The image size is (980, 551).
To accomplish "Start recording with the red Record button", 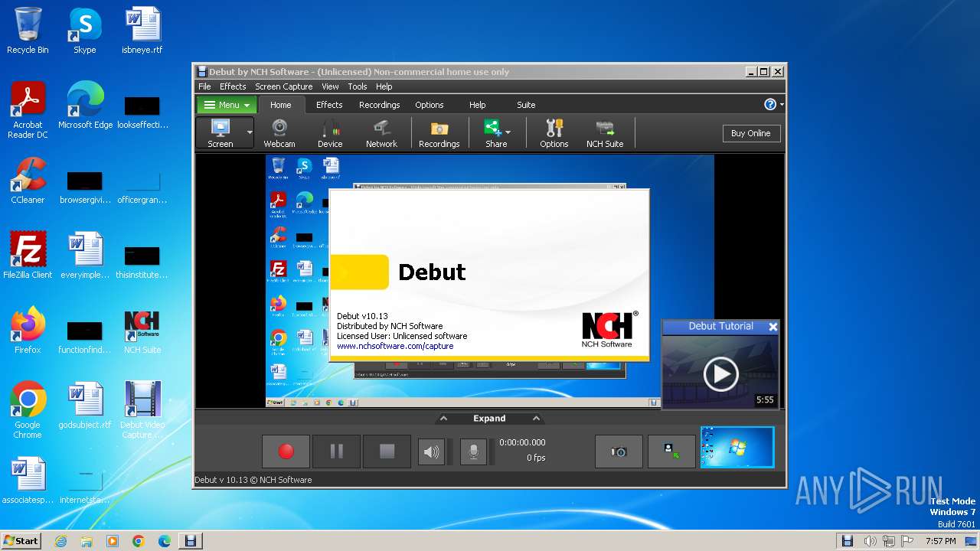I will tap(286, 452).
